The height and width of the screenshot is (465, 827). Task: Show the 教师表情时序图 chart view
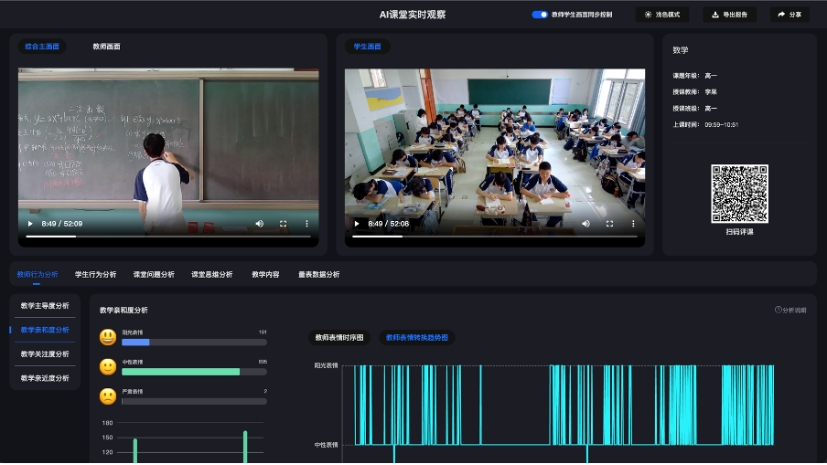[x=339, y=338]
